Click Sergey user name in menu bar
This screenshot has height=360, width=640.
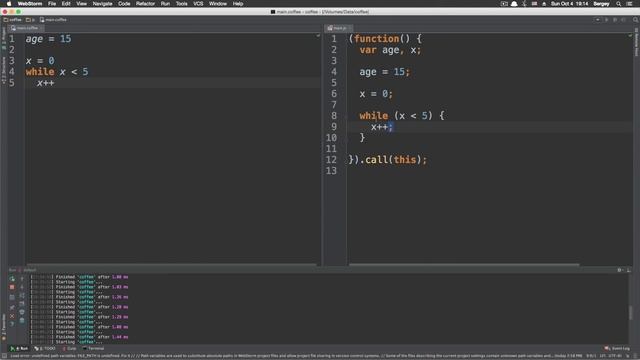pos(601,4)
